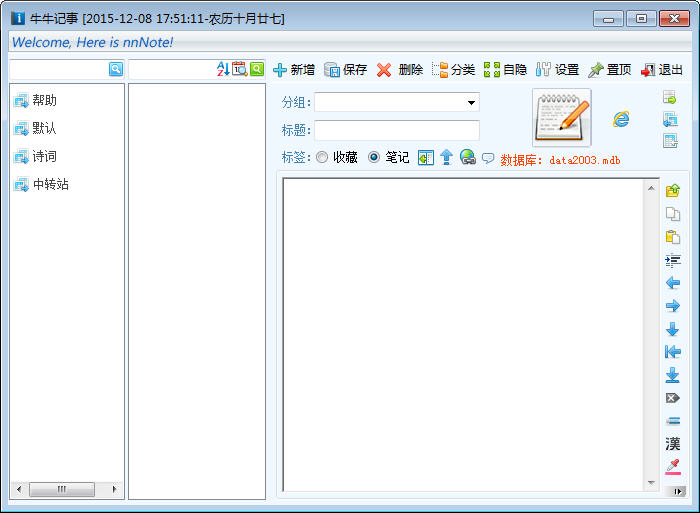
Task: Click the 分类 classify button
Action: click(x=453, y=70)
